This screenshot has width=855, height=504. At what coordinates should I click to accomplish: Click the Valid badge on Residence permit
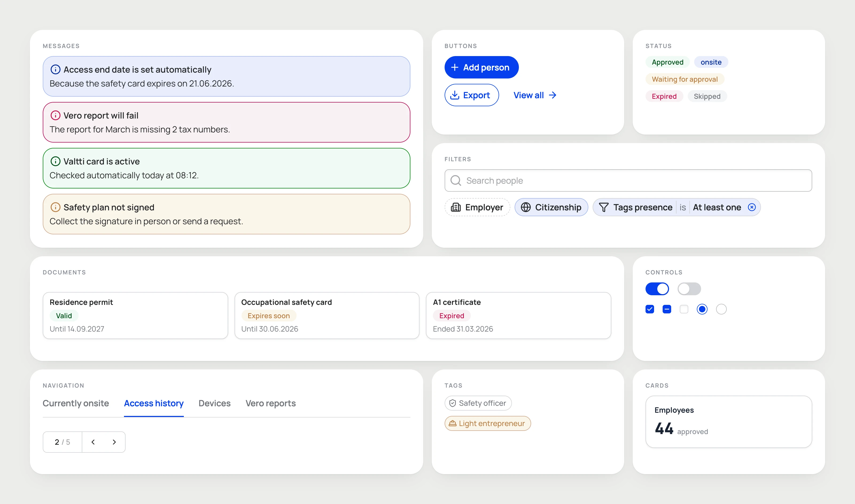[x=64, y=316]
